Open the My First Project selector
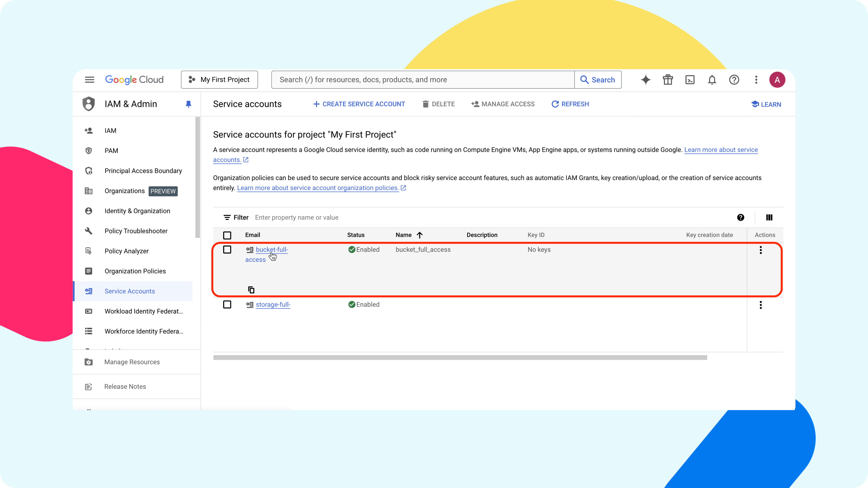The image size is (868, 488). point(219,80)
